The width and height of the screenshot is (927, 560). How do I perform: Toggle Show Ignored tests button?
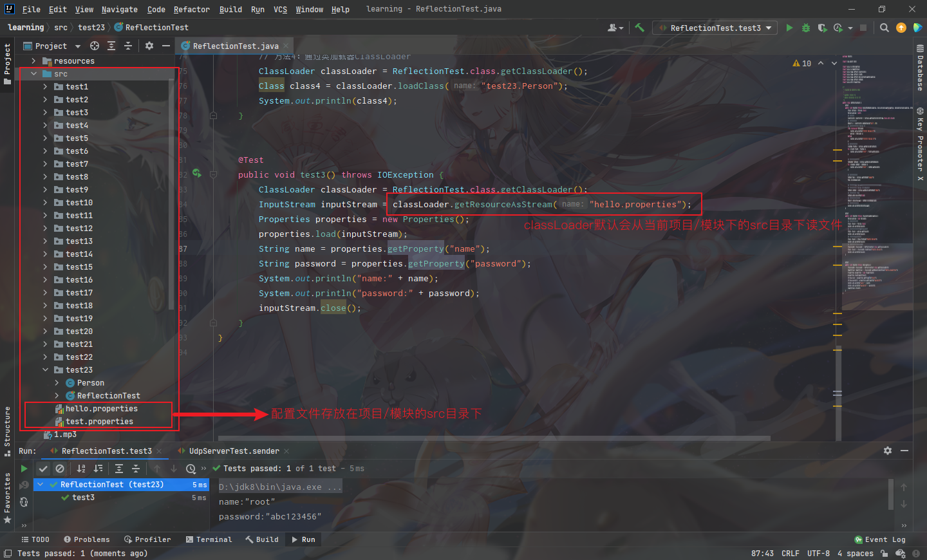click(x=60, y=469)
